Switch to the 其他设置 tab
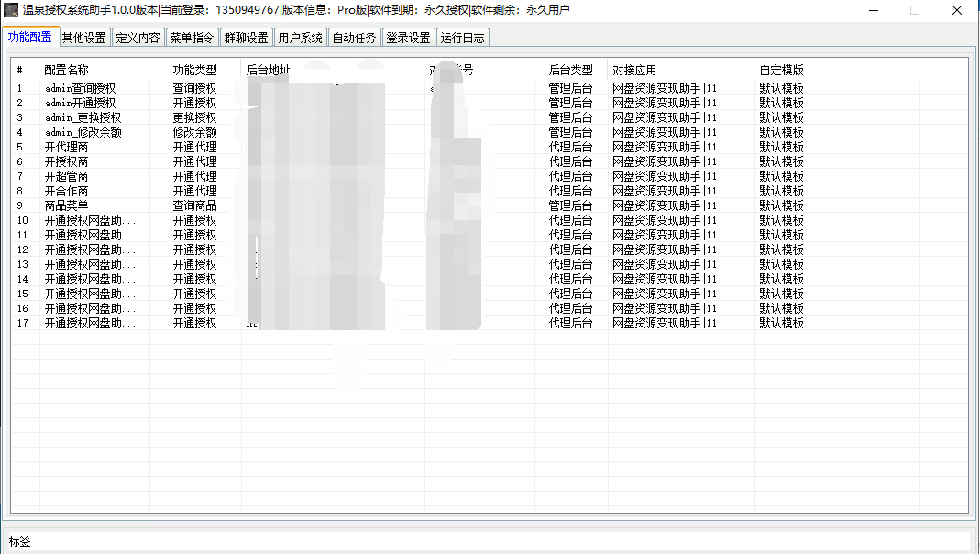Image resolution: width=980 pixels, height=554 pixels. pyautogui.click(x=83, y=38)
